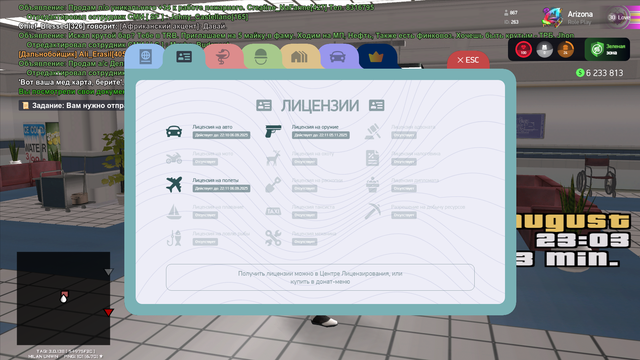Switch to the licenses ID-card tab
Viewport: 640px width, 360px height.
[x=184, y=57]
